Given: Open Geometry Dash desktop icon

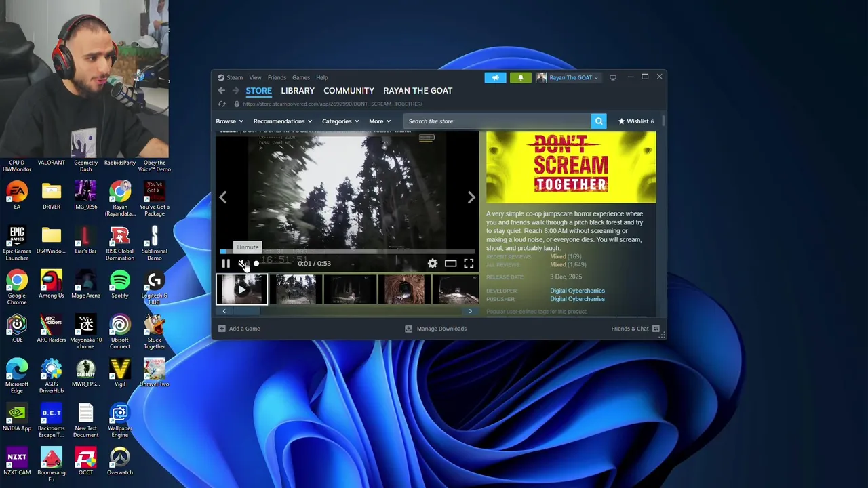Looking at the screenshot, I should pos(85,165).
